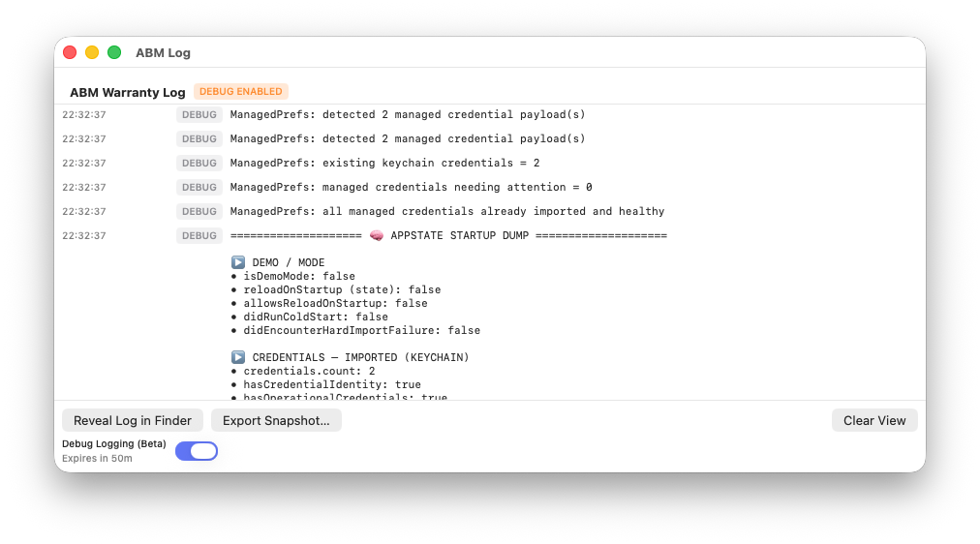Minimize the window with the yellow button

pos(92,52)
